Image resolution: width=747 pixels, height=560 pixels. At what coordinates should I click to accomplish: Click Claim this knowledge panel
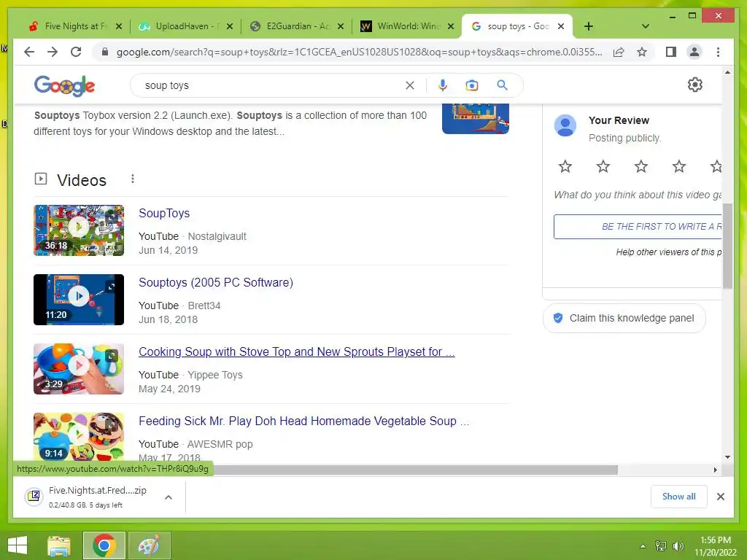624,318
